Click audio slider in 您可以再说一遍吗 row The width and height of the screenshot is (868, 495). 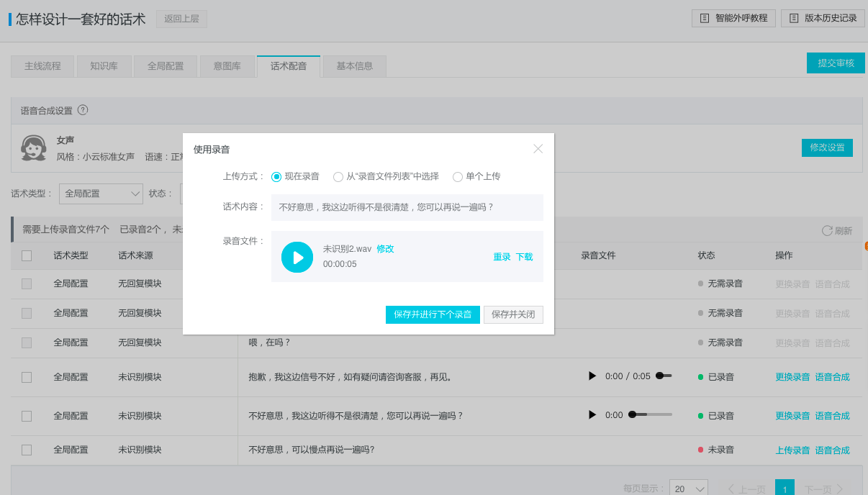pyautogui.click(x=650, y=414)
